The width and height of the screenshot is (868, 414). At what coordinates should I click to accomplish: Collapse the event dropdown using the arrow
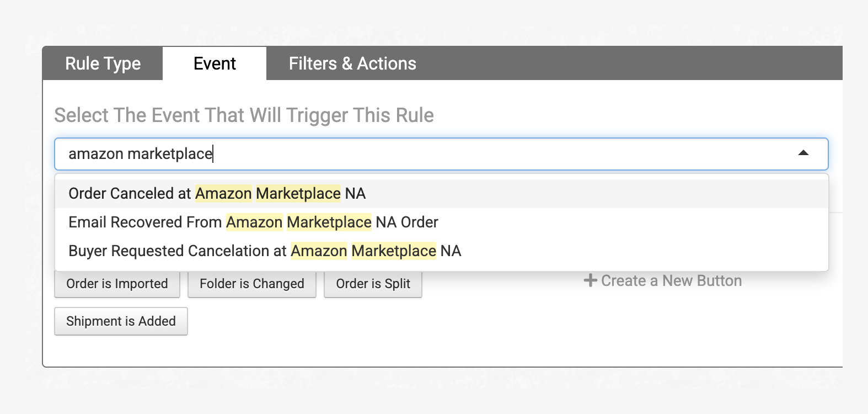[803, 153]
